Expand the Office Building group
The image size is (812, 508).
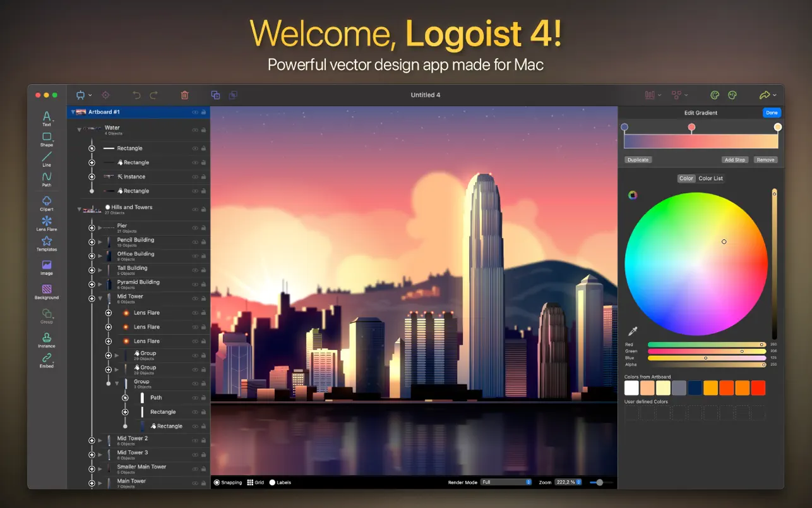tap(100, 256)
